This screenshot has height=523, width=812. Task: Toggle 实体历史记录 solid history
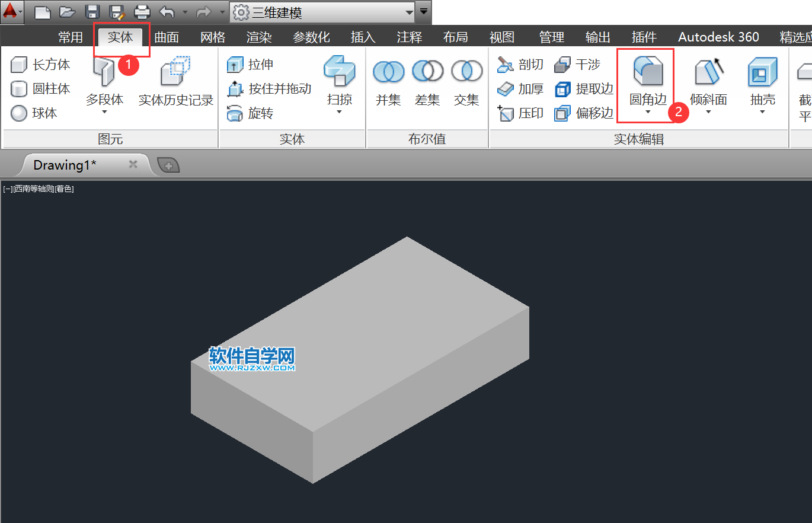coord(176,81)
